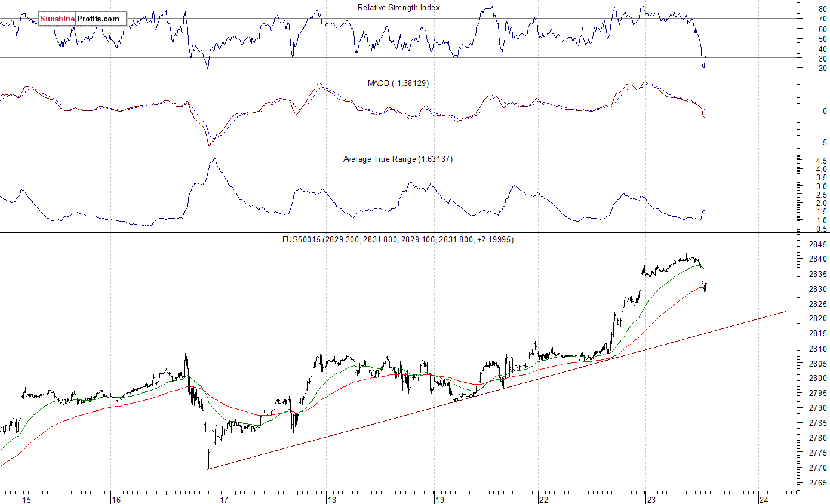Image resolution: width=830 pixels, height=504 pixels.
Task: Click date label 15 on time axis
Action: point(26,499)
